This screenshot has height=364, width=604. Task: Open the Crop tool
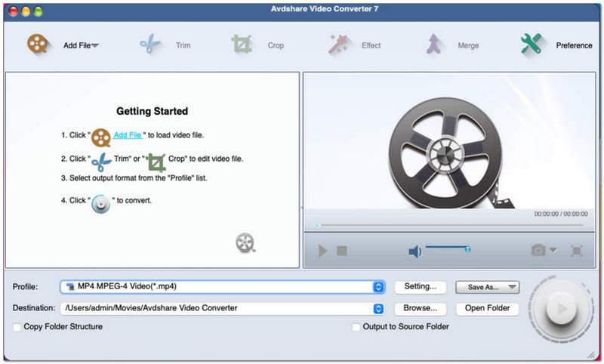pyautogui.click(x=242, y=45)
